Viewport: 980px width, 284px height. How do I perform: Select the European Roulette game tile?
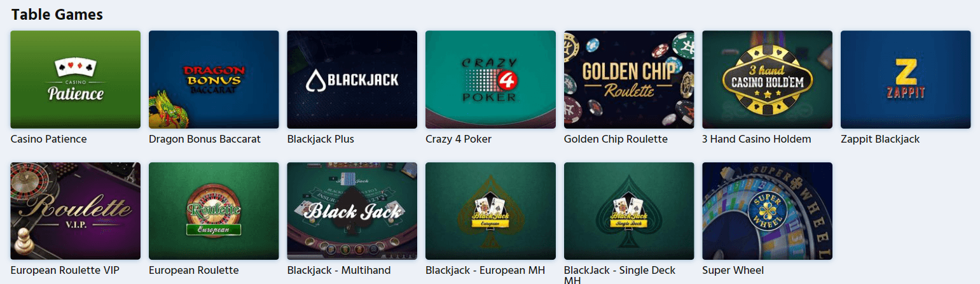pos(214,211)
